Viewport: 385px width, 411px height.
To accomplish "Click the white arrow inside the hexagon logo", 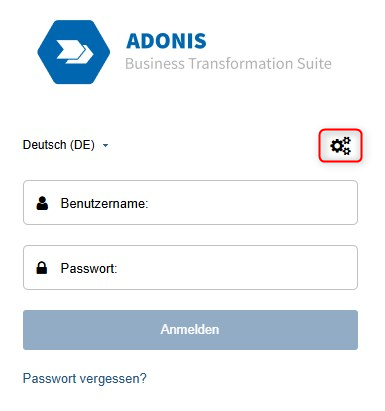I will [x=75, y=52].
